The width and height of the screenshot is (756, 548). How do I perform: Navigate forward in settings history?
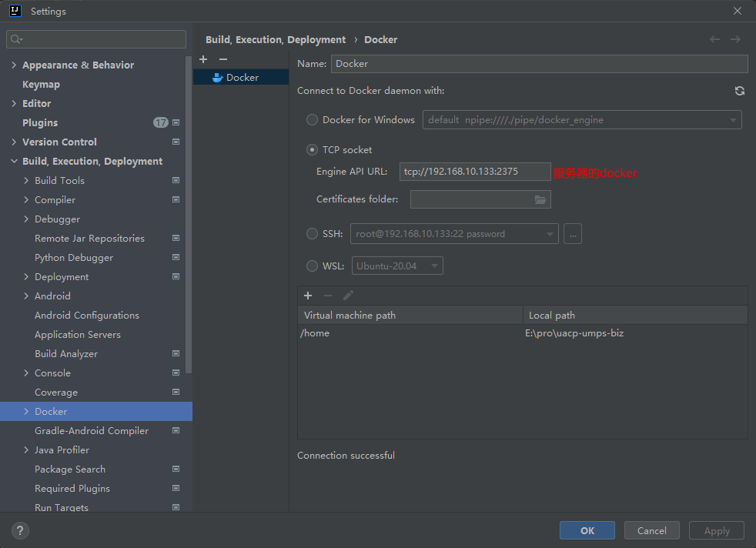pos(735,39)
